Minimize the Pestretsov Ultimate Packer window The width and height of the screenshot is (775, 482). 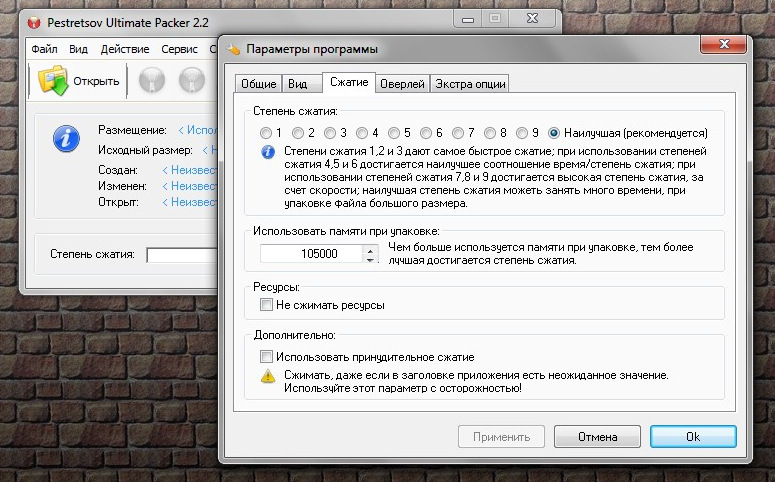[468, 18]
